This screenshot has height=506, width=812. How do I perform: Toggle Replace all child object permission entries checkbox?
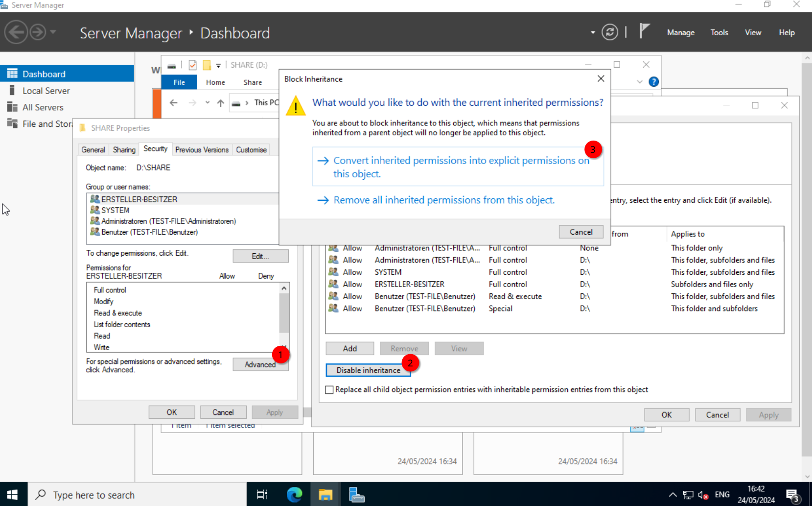pyautogui.click(x=329, y=390)
